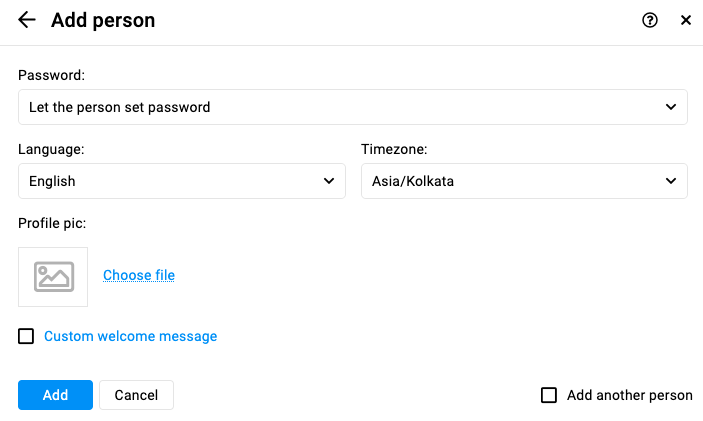Click the 'Profile pic:' label
This screenshot has width=703, height=421.
click(x=52, y=223)
